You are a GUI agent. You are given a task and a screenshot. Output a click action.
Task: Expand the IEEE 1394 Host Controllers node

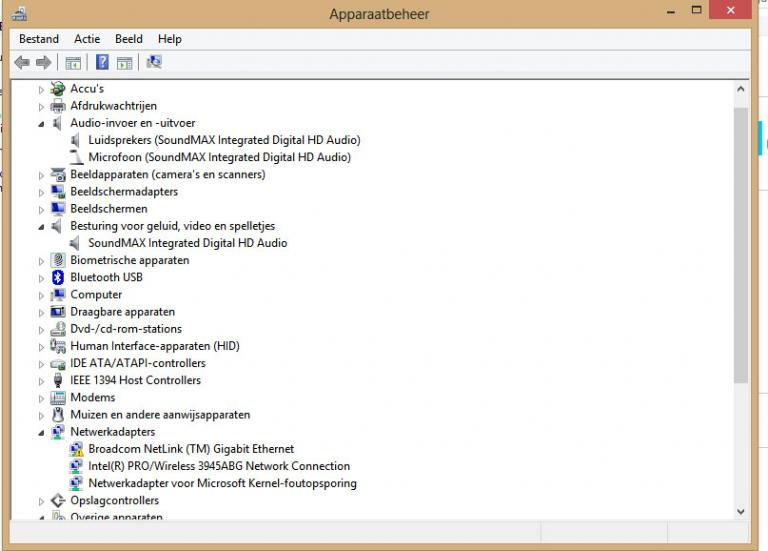point(42,381)
